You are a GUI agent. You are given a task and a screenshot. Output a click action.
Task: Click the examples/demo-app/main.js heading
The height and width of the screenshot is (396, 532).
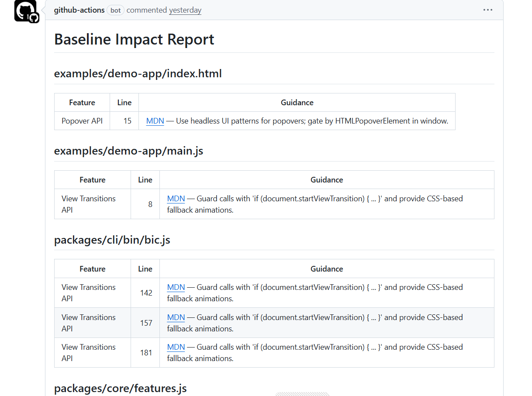[x=128, y=151]
